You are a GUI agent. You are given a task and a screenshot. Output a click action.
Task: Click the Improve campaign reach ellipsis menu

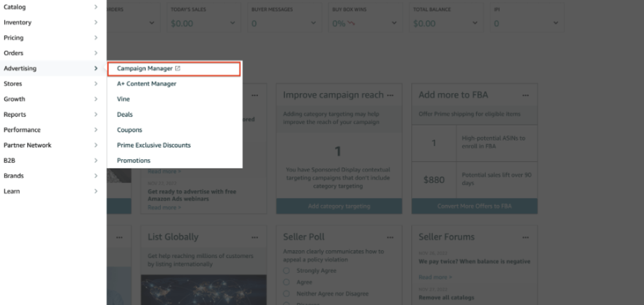pos(390,95)
